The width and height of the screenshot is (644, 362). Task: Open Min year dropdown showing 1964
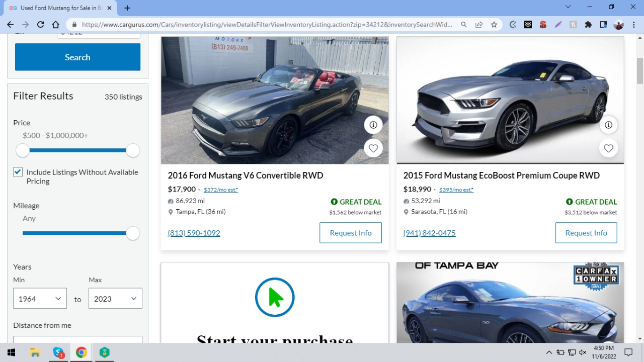(40, 298)
